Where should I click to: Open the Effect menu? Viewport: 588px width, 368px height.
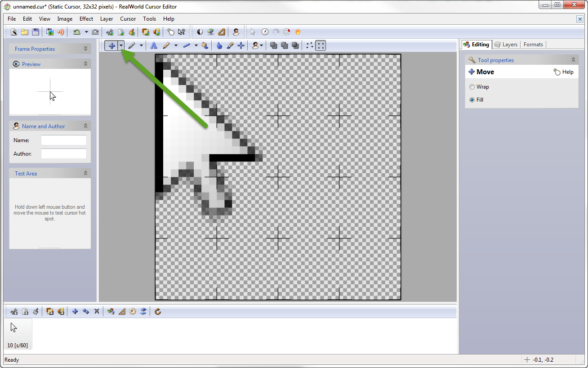tap(86, 19)
